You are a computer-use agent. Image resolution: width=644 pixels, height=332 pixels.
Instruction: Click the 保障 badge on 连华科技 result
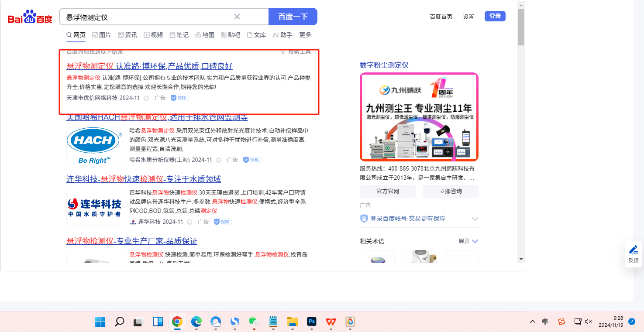pos(223,222)
